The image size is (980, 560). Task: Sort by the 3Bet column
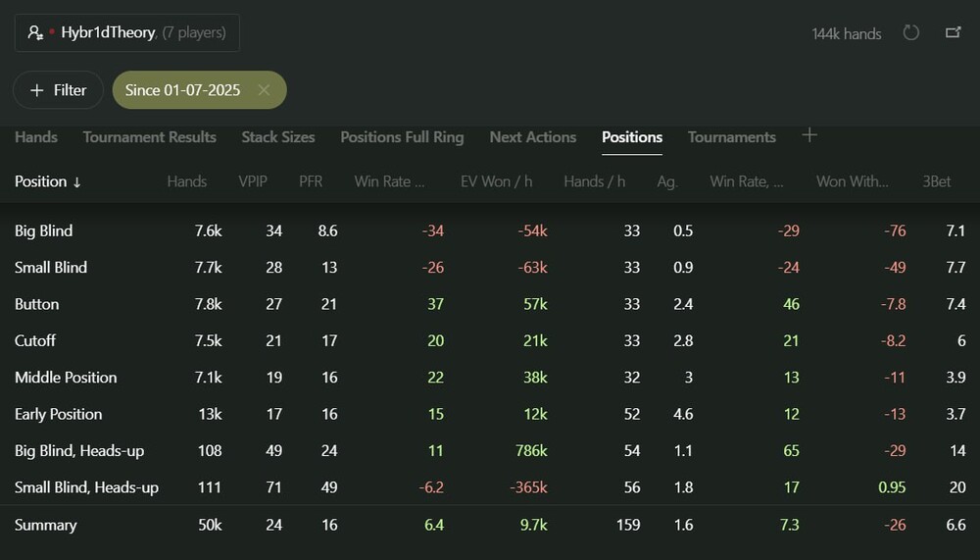[936, 181]
